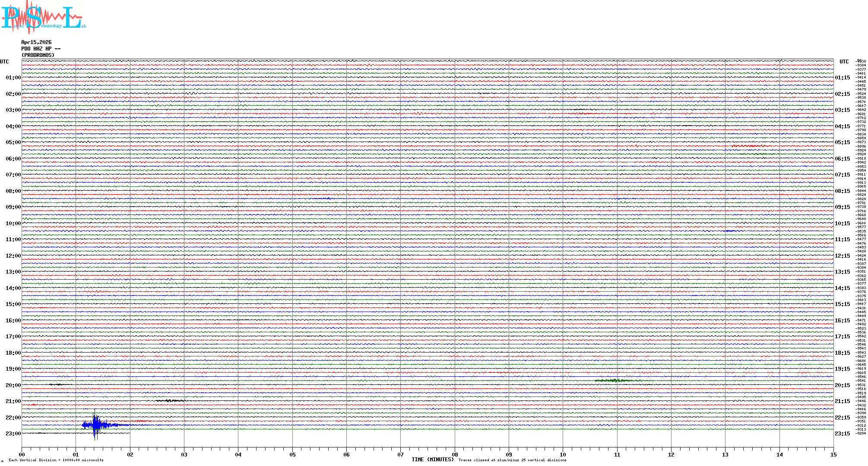Select the Apr15,2026 date label
Screen dimensions: 868x466
click(x=36, y=42)
